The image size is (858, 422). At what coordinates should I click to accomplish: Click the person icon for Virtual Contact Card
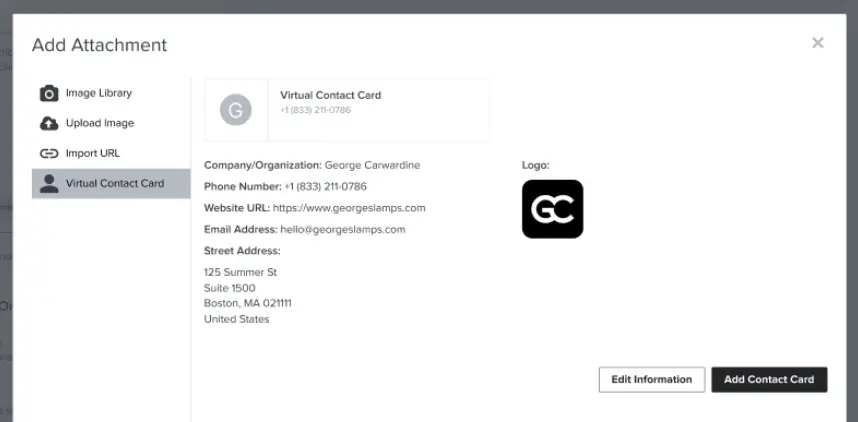pyautogui.click(x=49, y=184)
